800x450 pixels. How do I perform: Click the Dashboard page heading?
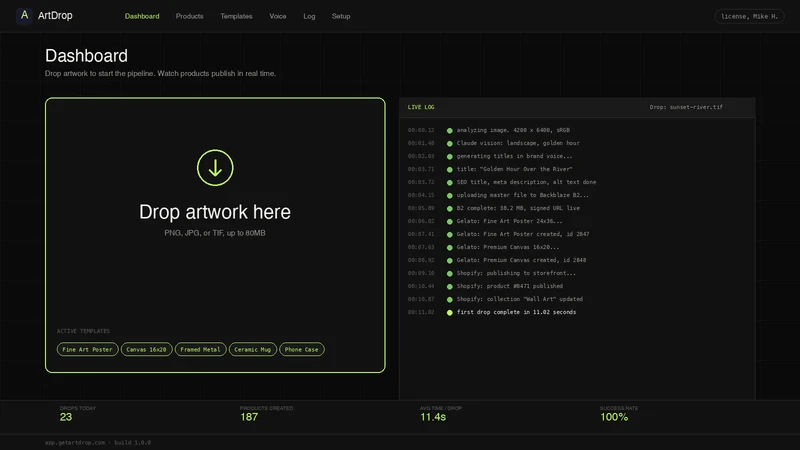coord(86,56)
